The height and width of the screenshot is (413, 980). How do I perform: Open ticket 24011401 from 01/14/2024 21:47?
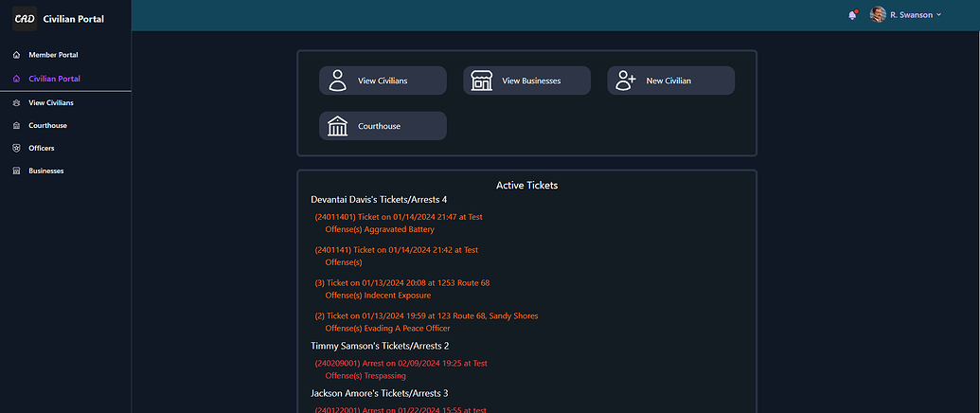(x=399, y=217)
